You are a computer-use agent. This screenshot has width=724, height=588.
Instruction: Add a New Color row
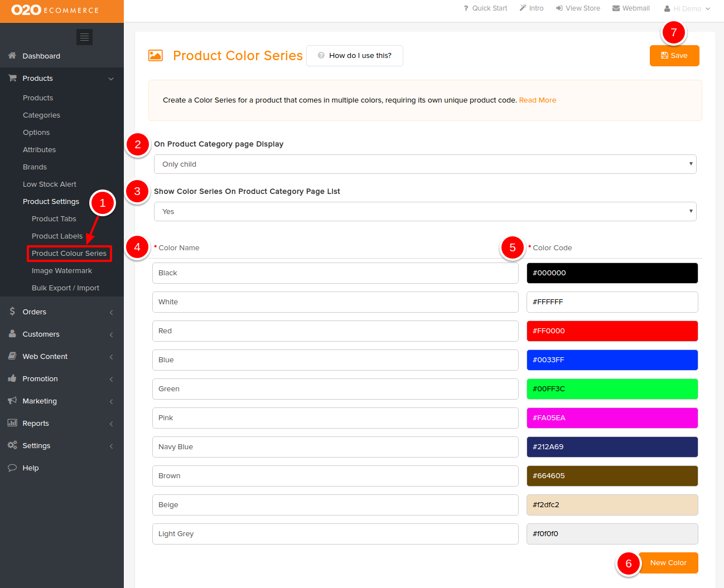tap(668, 563)
